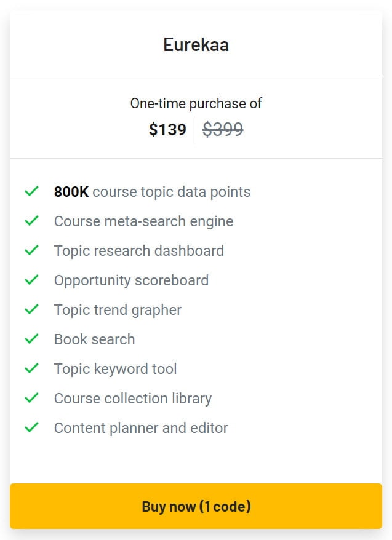Screen dimensions: 392x540
Task: Click the checkmark beside Topic trend grapher
Action: pyautogui.click(x=31, y=309)
